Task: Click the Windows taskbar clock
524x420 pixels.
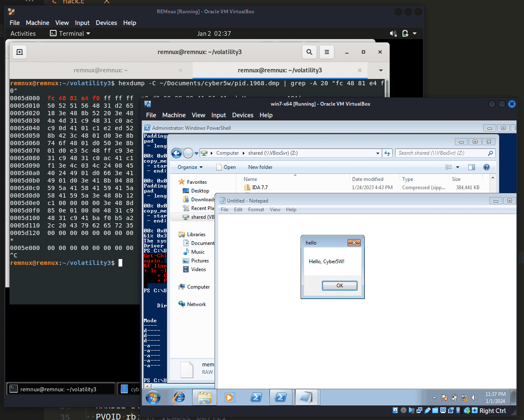Action: (495, 398)
